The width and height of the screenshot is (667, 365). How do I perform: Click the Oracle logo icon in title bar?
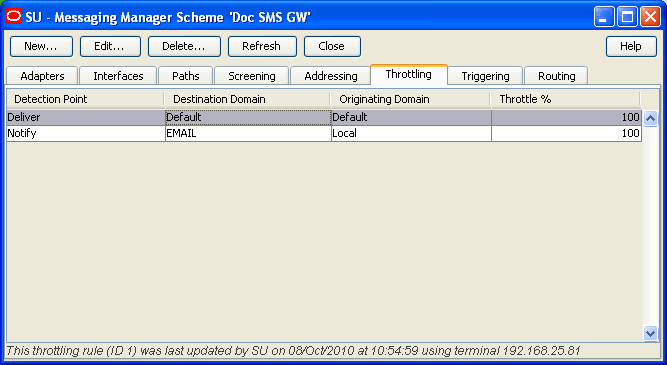[14, 17]
